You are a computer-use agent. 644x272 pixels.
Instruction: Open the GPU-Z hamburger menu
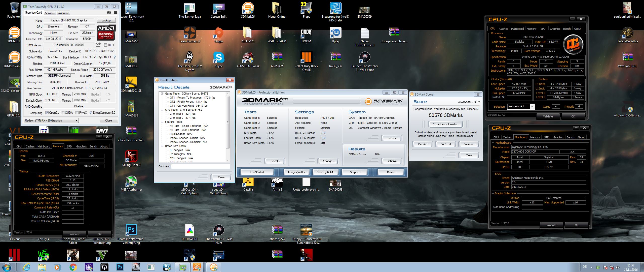click(116, 13)
